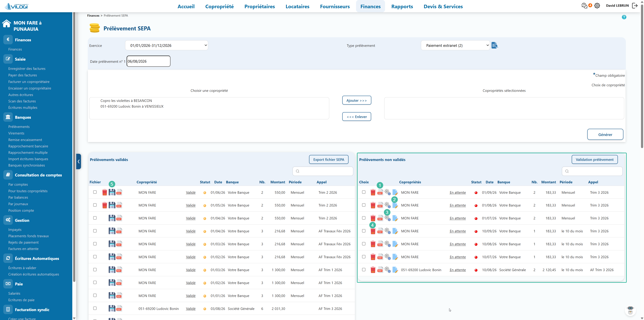Collapse the left sidebar with the arrow handle
Viewport: 644px width, 320px height.
point(78,161)
